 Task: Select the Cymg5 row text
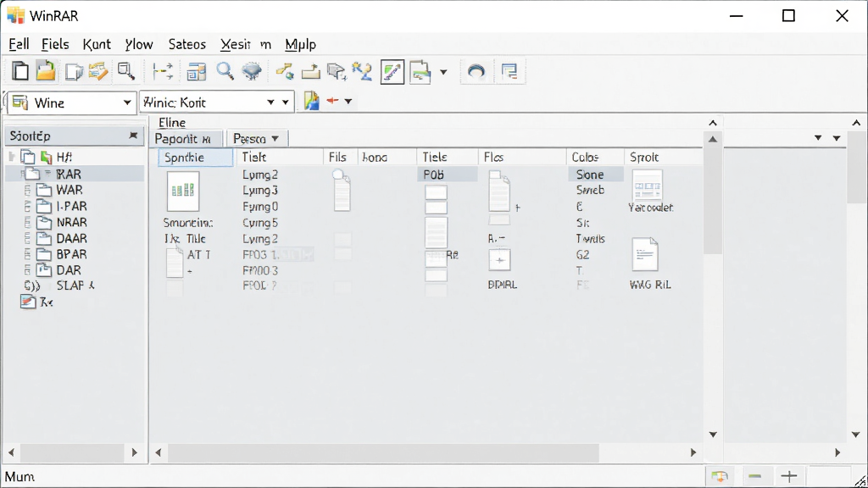click(x=260, y=223)
